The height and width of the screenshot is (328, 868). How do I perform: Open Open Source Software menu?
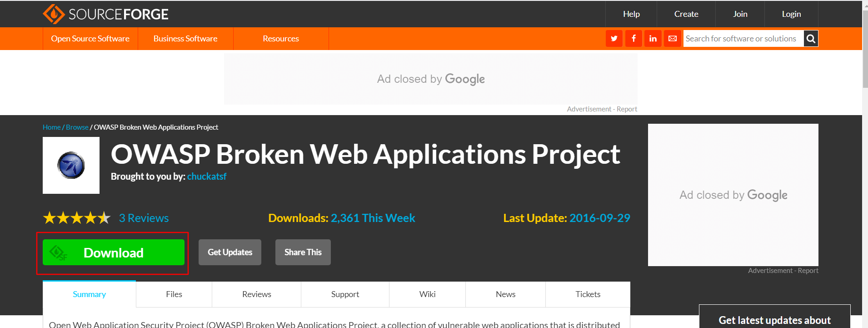pyautogui.click(x=90, y=39)
